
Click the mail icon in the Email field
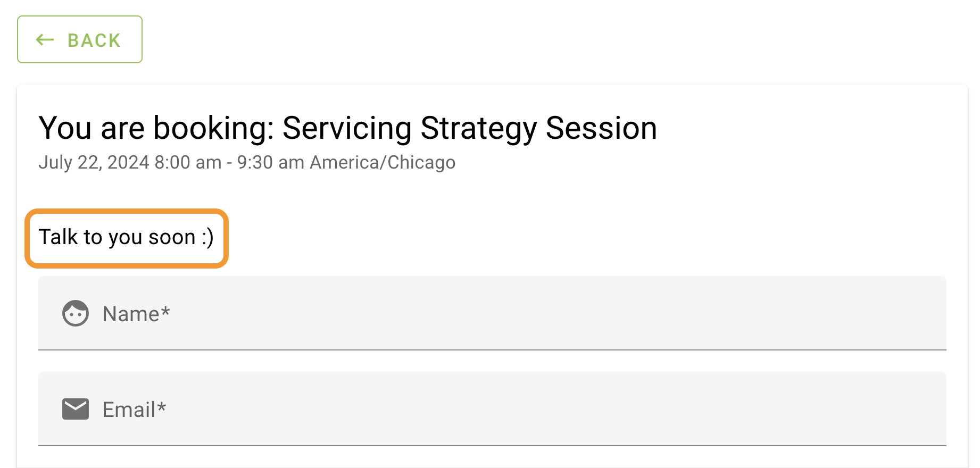click(75, 409)
